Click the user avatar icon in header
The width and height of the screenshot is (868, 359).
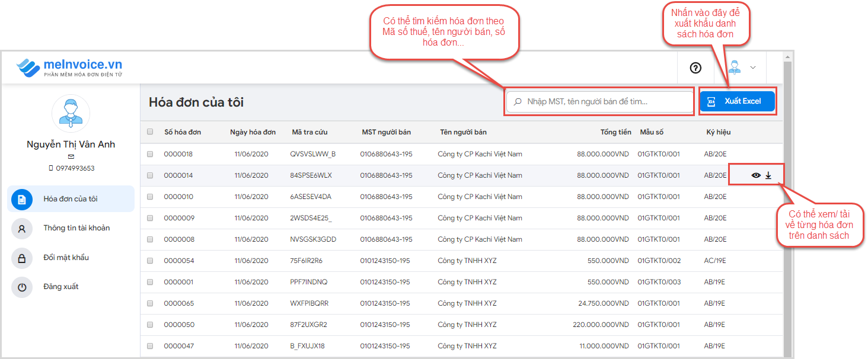[x=735, y=67]
